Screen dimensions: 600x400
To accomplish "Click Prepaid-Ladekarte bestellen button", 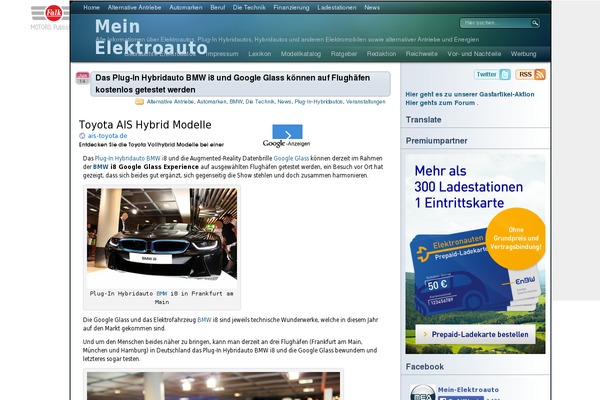I will pos(476,335).
